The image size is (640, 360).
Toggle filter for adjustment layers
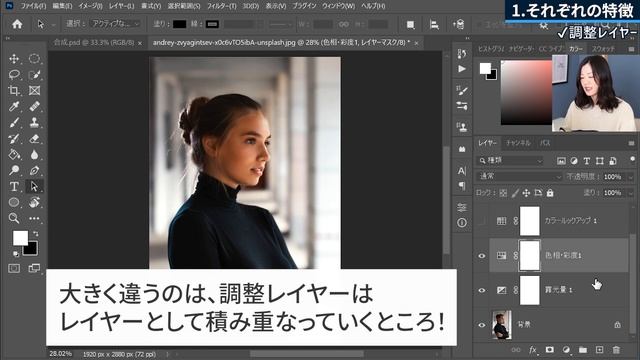(574, 161)
